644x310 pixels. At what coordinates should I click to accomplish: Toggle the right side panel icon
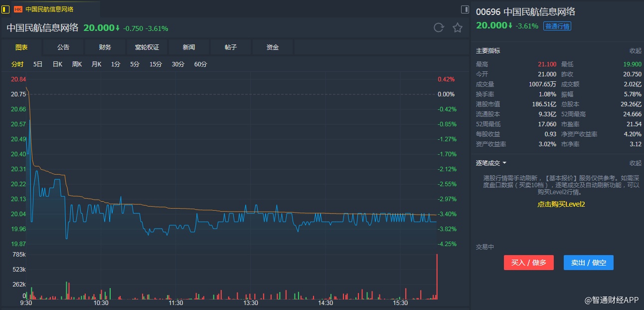465,9
